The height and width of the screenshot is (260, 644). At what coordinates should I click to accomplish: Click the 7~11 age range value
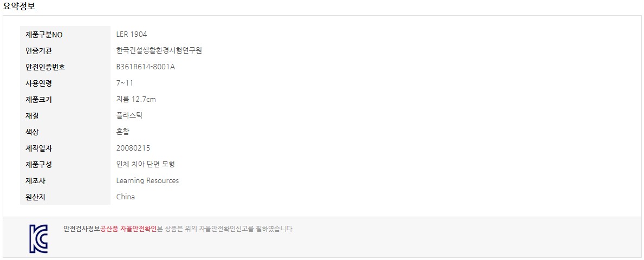tap(125, 83)
